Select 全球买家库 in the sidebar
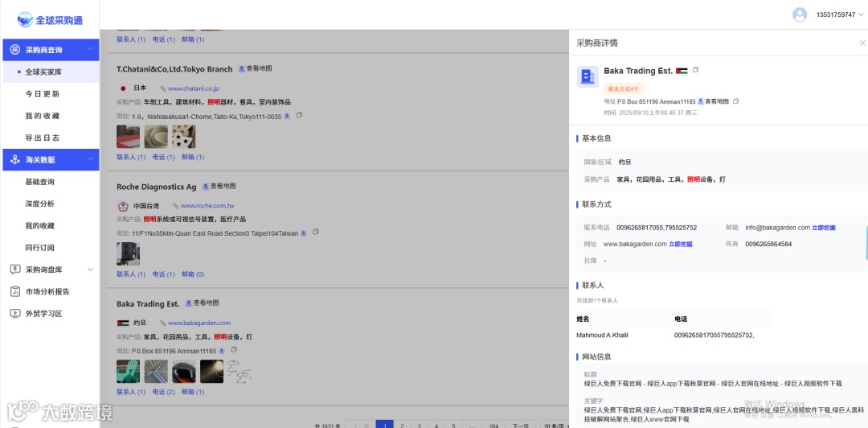This screenshot has height=428, width=868. tap(43, 72)
